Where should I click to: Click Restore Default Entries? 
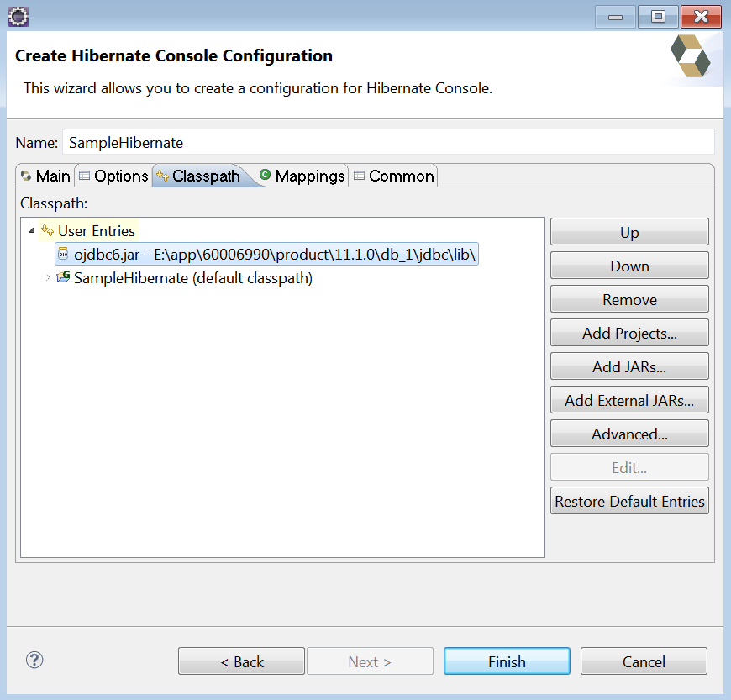(628, 500)
